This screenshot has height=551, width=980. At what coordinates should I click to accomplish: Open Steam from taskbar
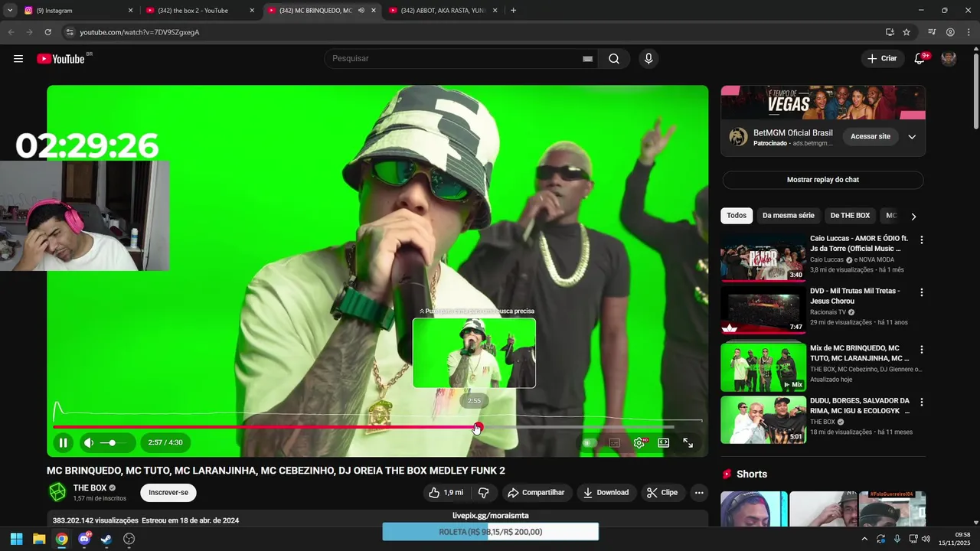click(106, 539)
